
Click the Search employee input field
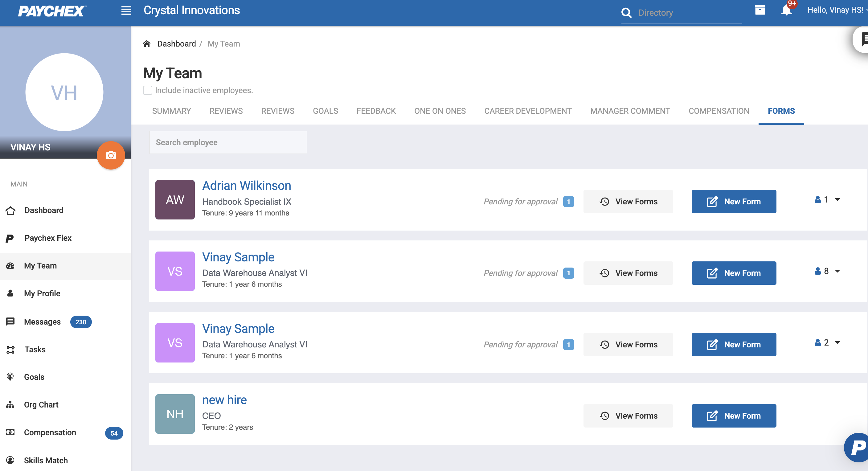point(228,142)
